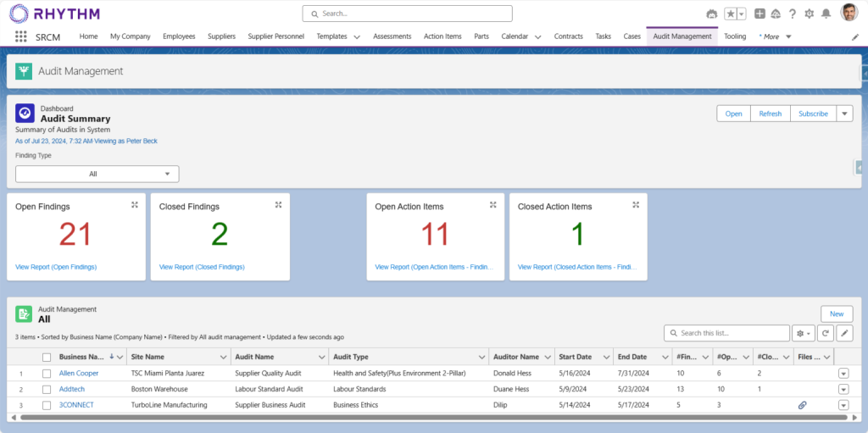
Task: Click the Help question mark icon
Action: 793,14
